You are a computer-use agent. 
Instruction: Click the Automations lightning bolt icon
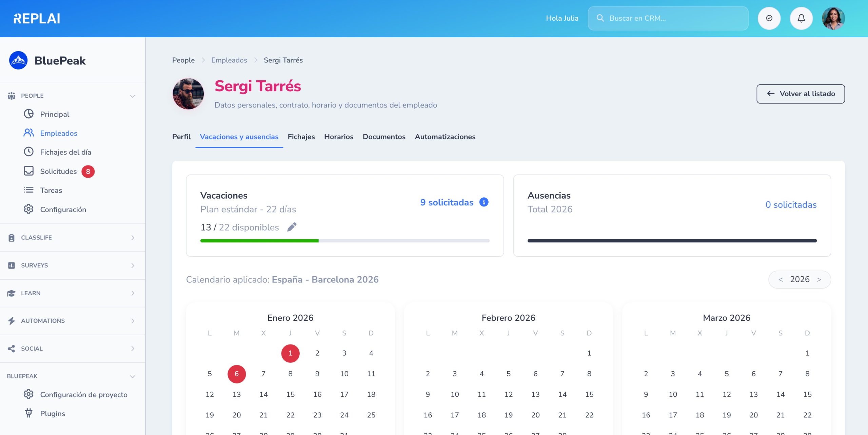pyautogui.click(x=12, y=321)
